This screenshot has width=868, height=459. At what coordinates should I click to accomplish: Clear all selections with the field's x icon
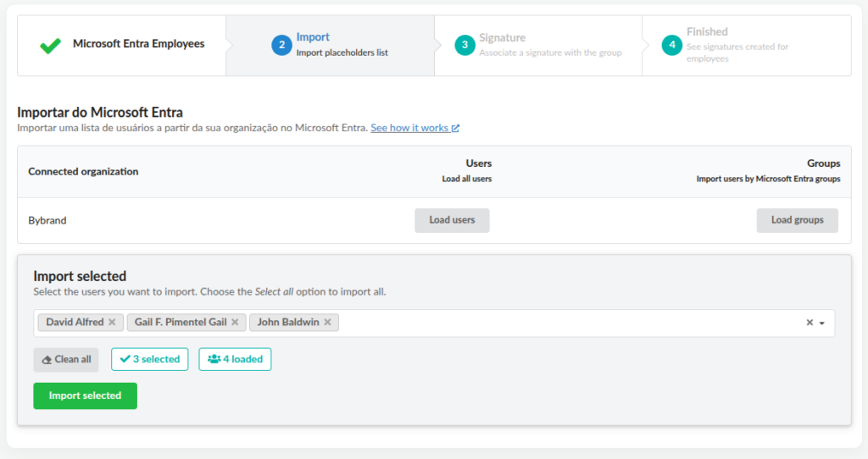(x=810, y=323)
